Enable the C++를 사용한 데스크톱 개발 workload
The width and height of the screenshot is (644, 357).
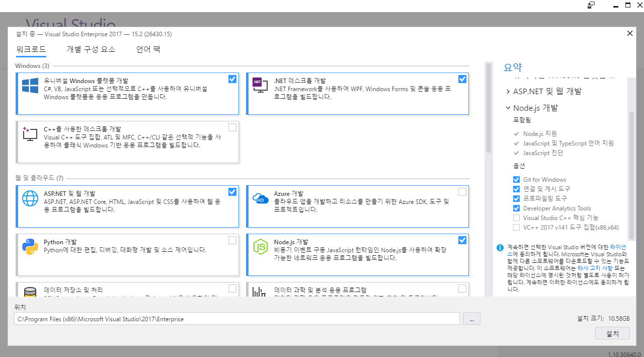232,127
